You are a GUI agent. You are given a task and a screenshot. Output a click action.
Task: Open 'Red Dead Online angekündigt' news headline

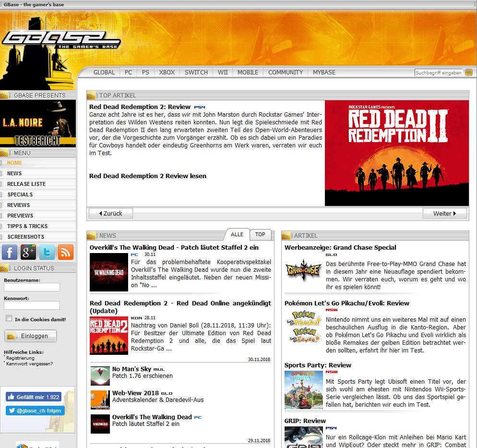click(180, 307)
